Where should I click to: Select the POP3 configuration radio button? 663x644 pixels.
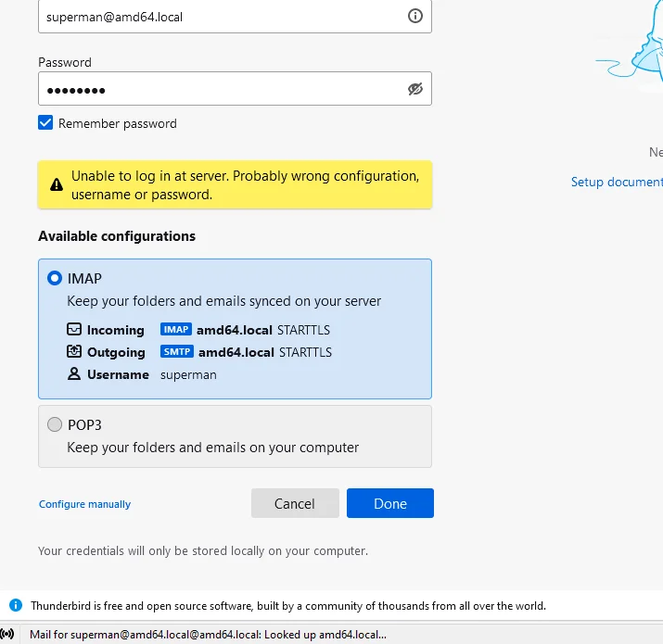pyautogui.click(x=55, y=425)
